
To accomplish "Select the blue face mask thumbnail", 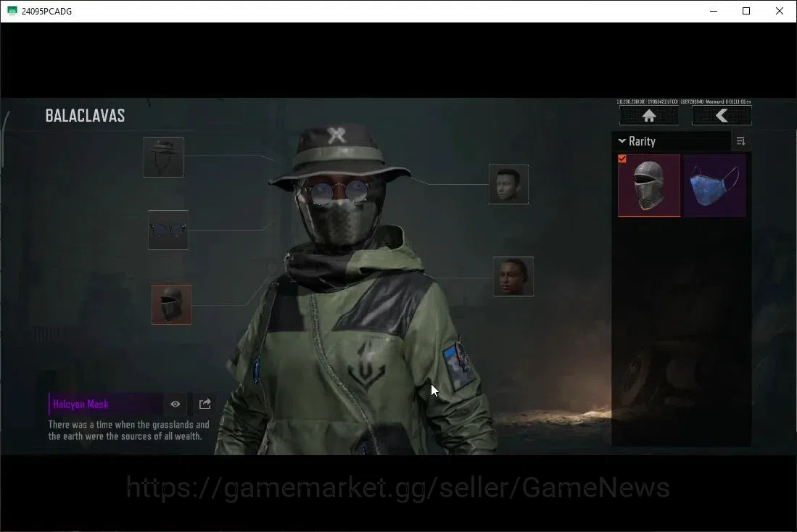I will point(714,186).
